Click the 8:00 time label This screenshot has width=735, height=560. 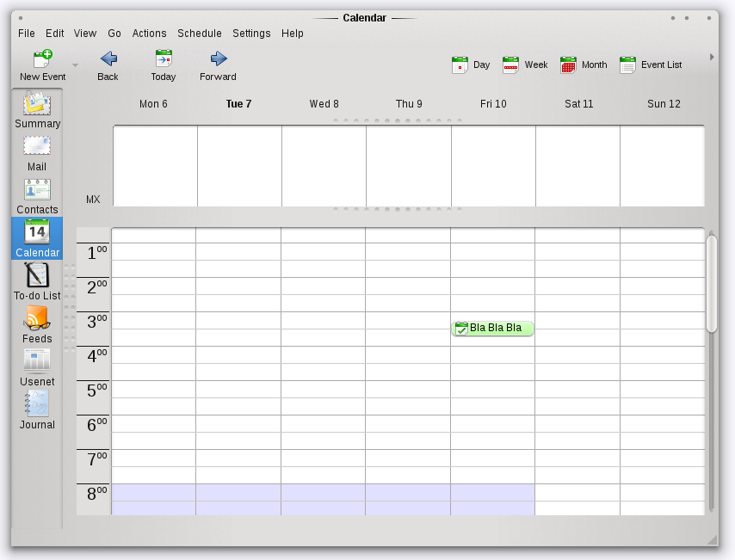[x=96, y=494]
